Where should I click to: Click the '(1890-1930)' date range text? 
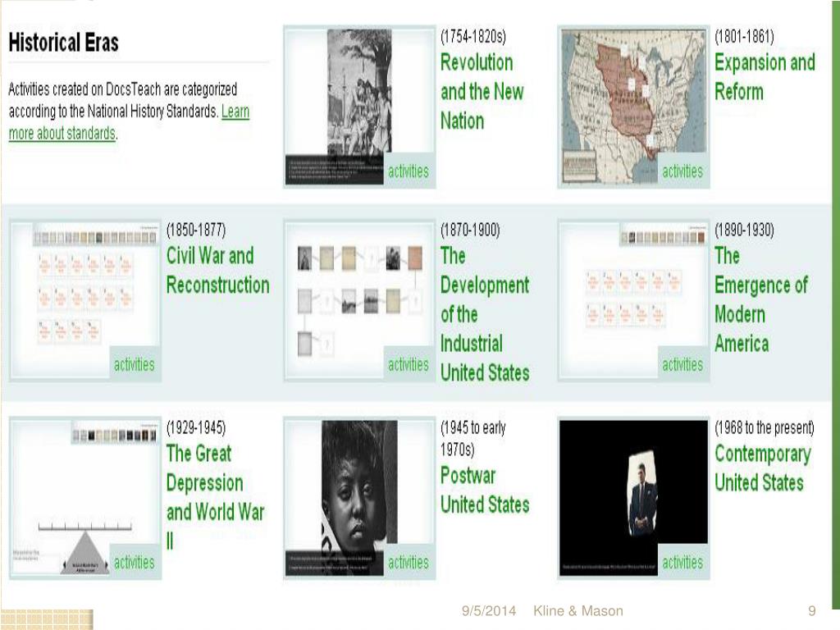click(744, 230)
